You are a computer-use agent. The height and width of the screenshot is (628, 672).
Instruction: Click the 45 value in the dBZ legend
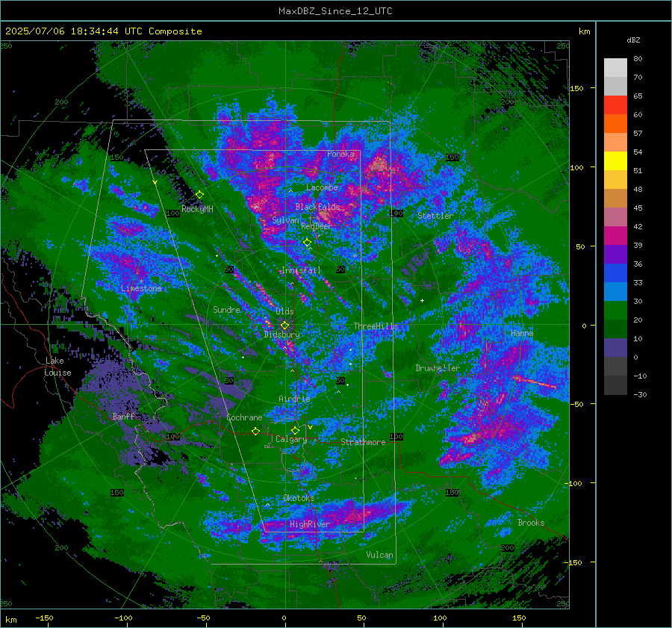(638, 208)
